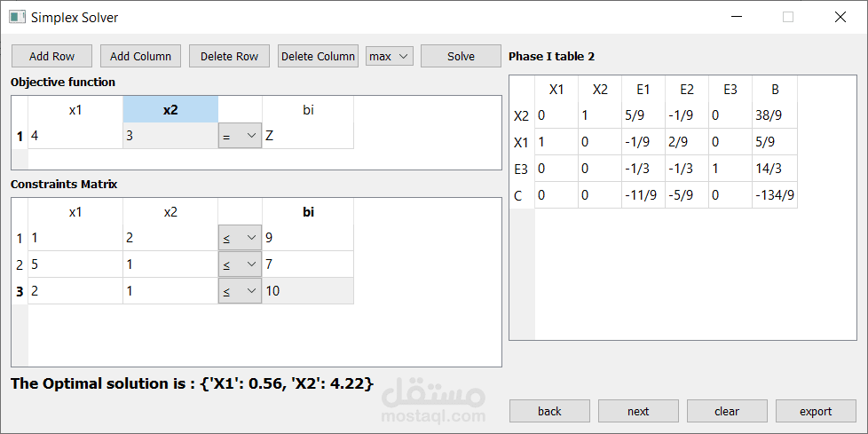Click Delete Row button
868x434 pixels.
coord(229,56)
